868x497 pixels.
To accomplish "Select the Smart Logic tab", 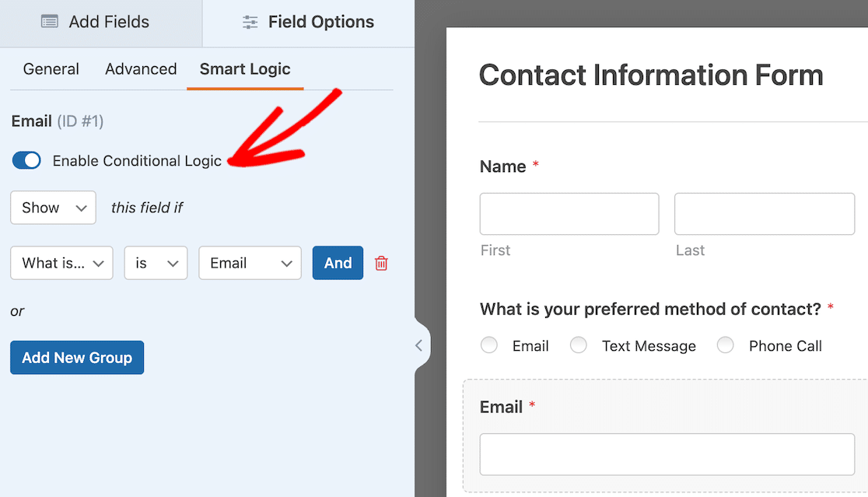I will (x=245, y=69).
